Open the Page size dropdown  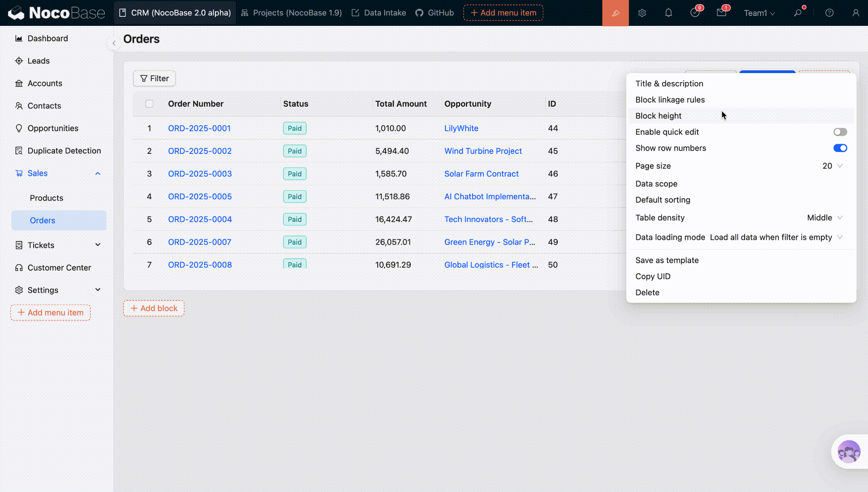pyautogui.click(x=833, y=166)
